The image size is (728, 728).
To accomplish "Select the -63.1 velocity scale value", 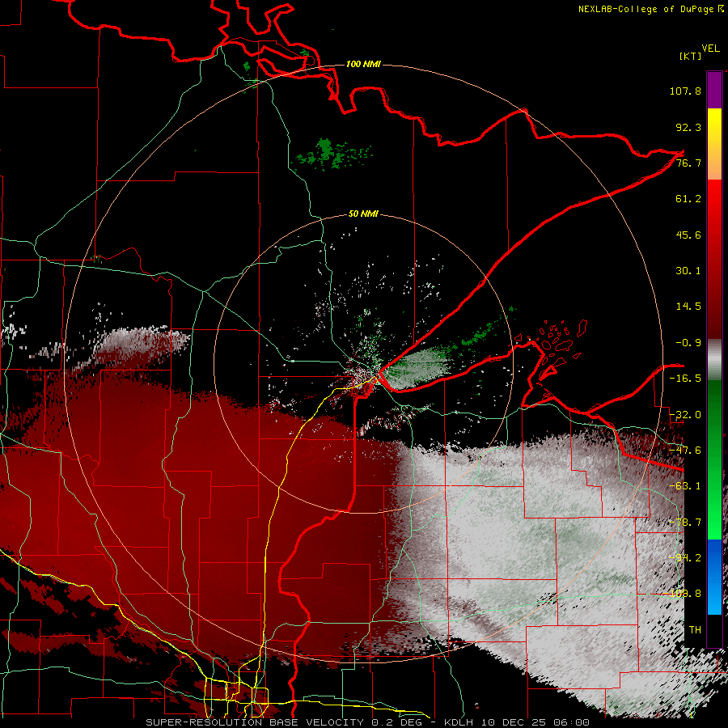I will pyautogui.click(x=685, y=486).
